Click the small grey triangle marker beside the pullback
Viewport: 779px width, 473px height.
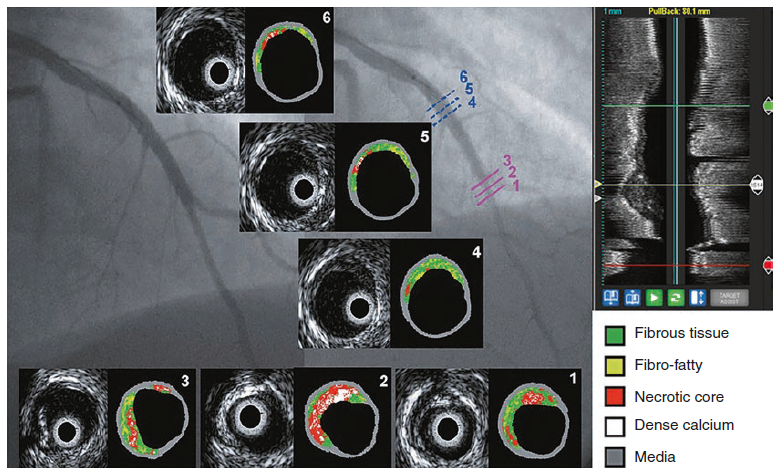tap(598, 198)
